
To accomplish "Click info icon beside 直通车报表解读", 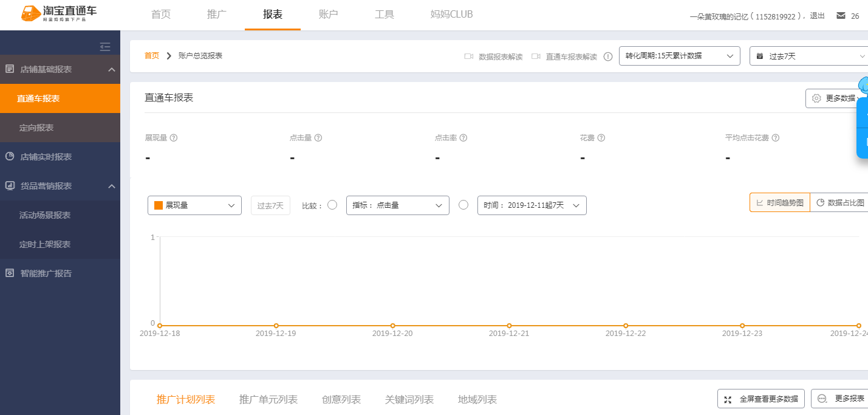I will 608,57.
